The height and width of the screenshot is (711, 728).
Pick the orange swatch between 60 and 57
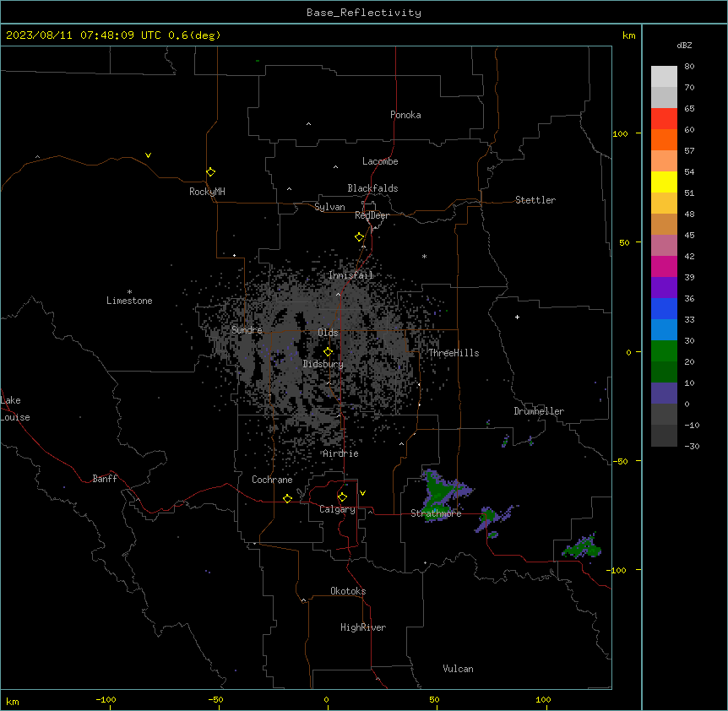click(664, 139)
